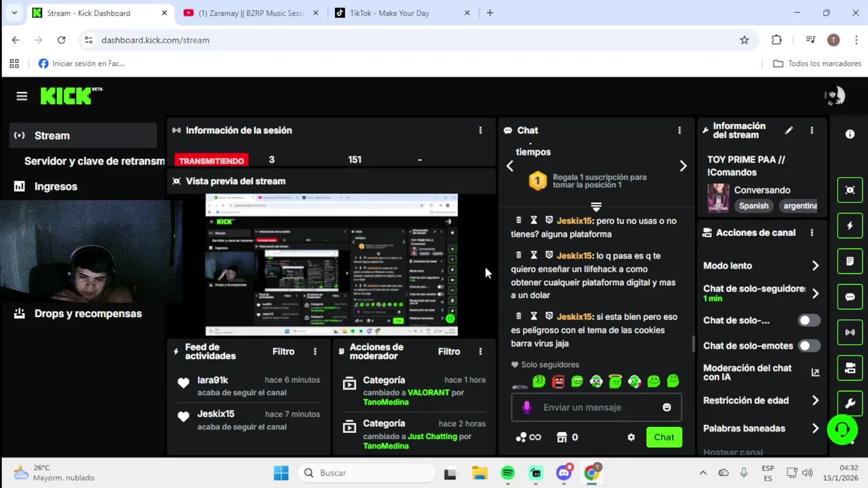Image resolution: width=868 pixels, height=488 pixels.
Task: Show previous leaderboard slide with left chevron
Action: 509,166
